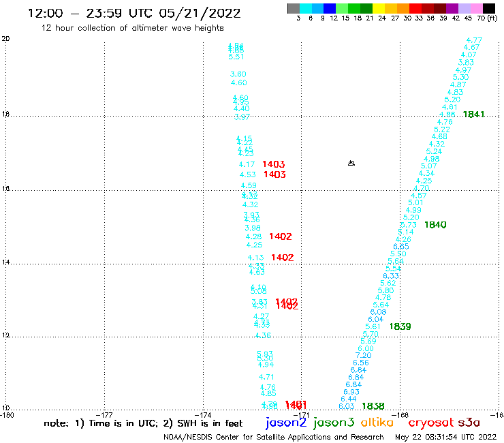
Task: Click the subtitle '12 hour collection of altimeter wave heights'
Action: pyautogui.click(x=132, y=28)
